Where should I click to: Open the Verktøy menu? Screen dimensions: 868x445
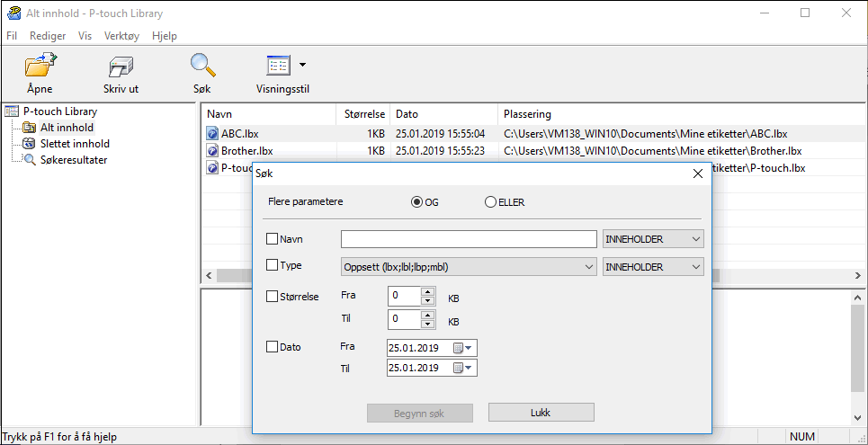pyautogui.click(x=121, y=36)
